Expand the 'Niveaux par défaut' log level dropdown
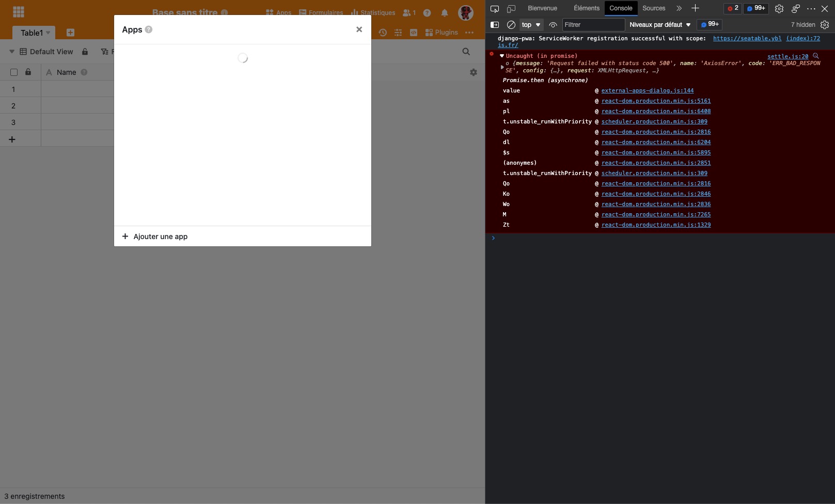 coord(660,25)
